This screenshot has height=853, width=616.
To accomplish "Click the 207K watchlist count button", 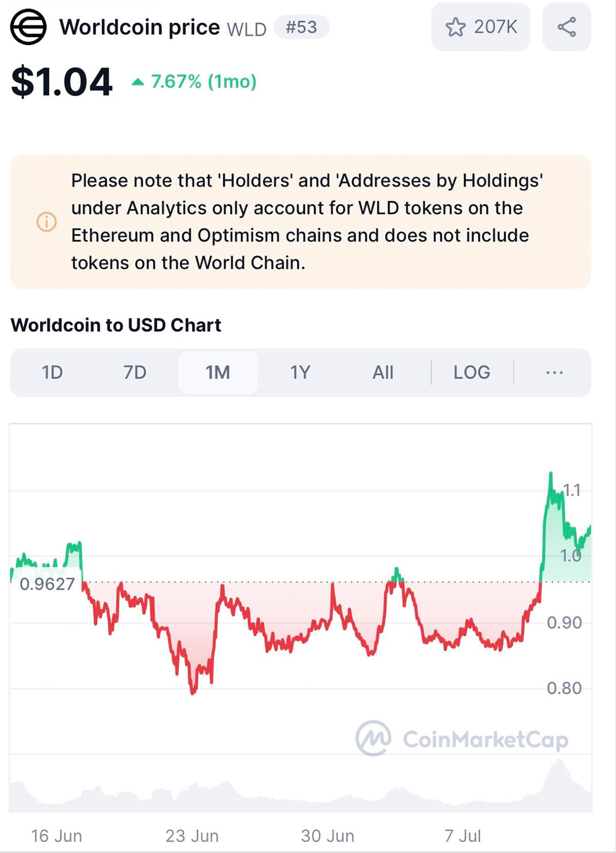I will (x=480, y=27).
